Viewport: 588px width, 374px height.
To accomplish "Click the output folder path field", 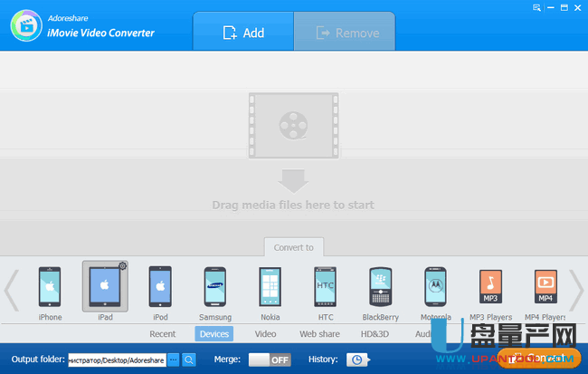I will click(x=117, y=360).
